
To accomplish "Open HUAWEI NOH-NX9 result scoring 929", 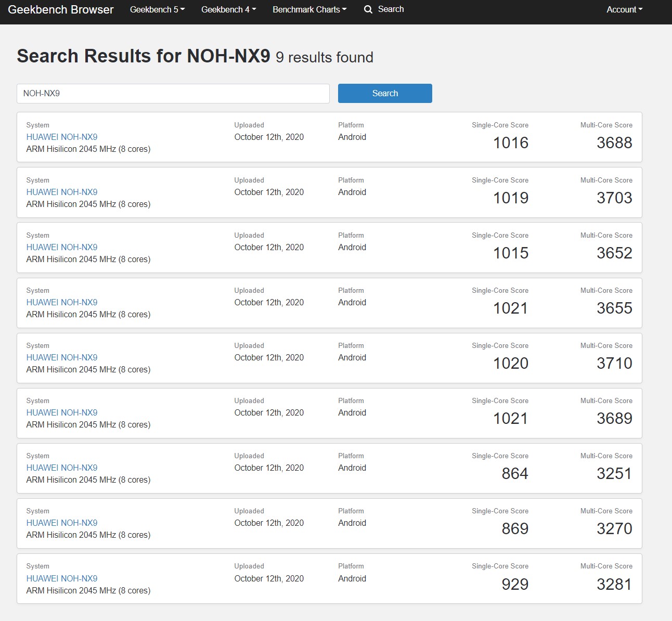I will (62, 578).
